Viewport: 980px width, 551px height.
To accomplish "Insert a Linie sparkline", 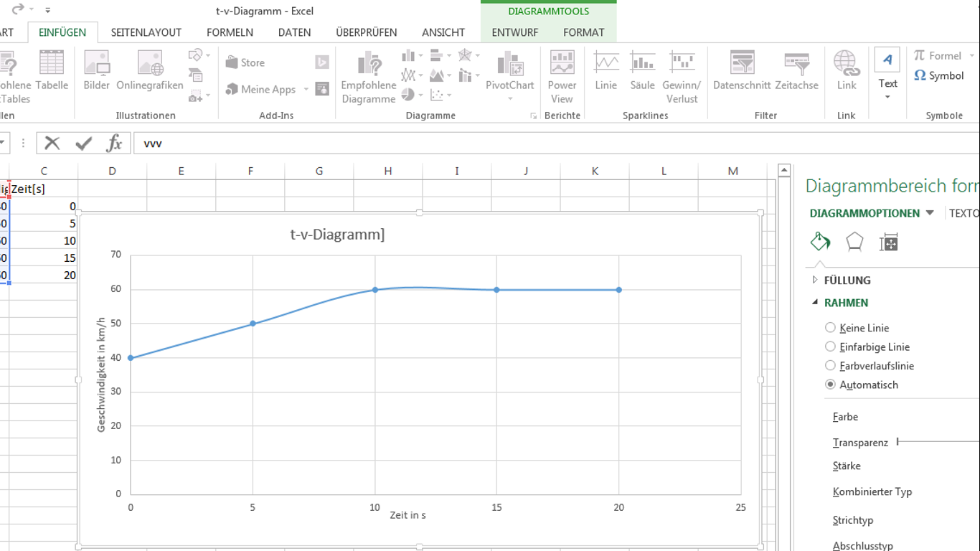I will 606,70.
